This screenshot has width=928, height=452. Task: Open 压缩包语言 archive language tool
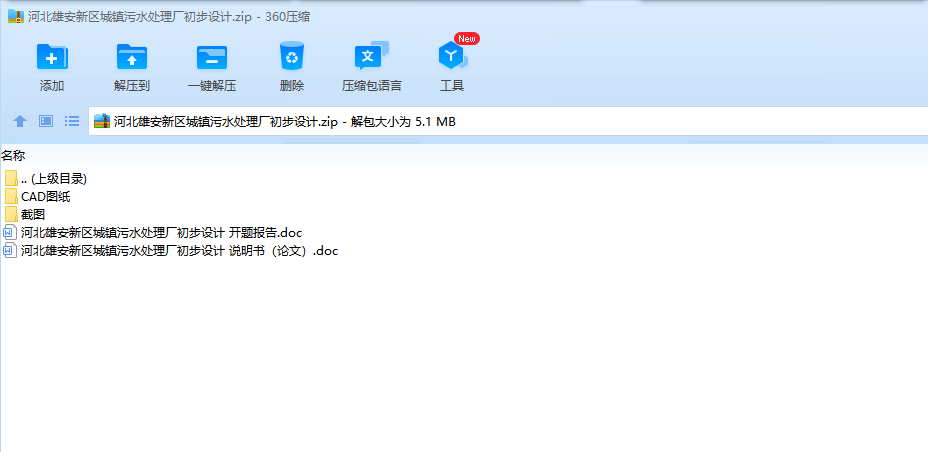coord(372,56)
